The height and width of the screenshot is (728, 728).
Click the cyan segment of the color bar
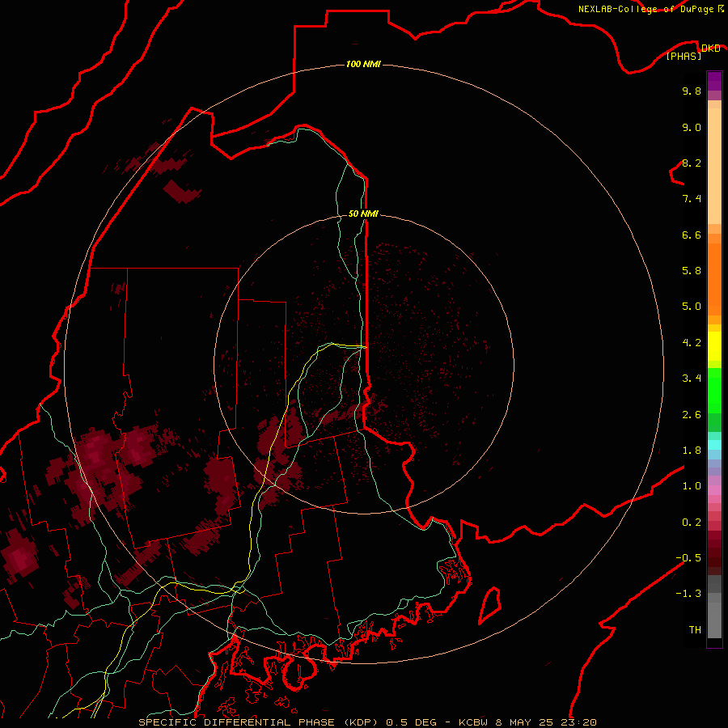tap(714, 445)
